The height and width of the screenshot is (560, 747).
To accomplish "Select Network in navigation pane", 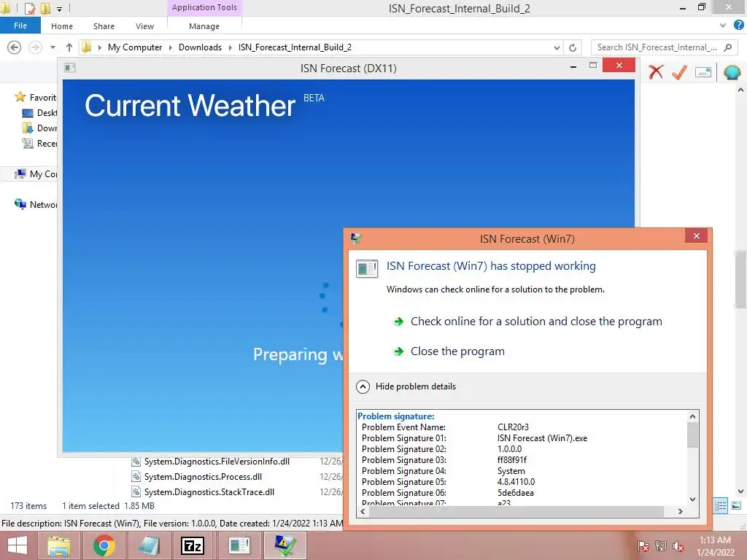I will (x=36, y=204).
